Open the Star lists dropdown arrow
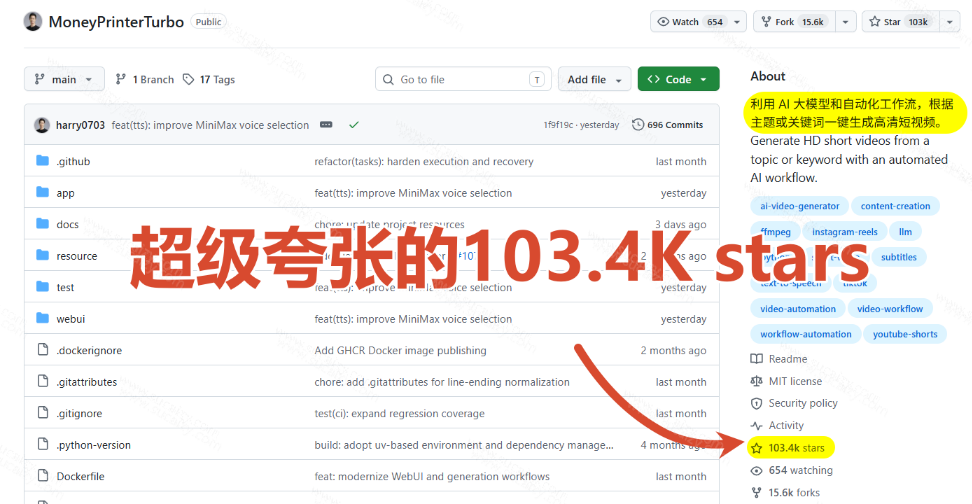 [x=950, y=22]
